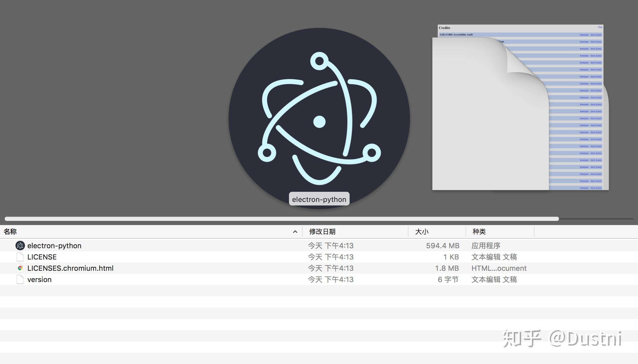Select the electron-python filename label
Image resolution: width=638 pixels, height=364 pixels.
point(319,199)
